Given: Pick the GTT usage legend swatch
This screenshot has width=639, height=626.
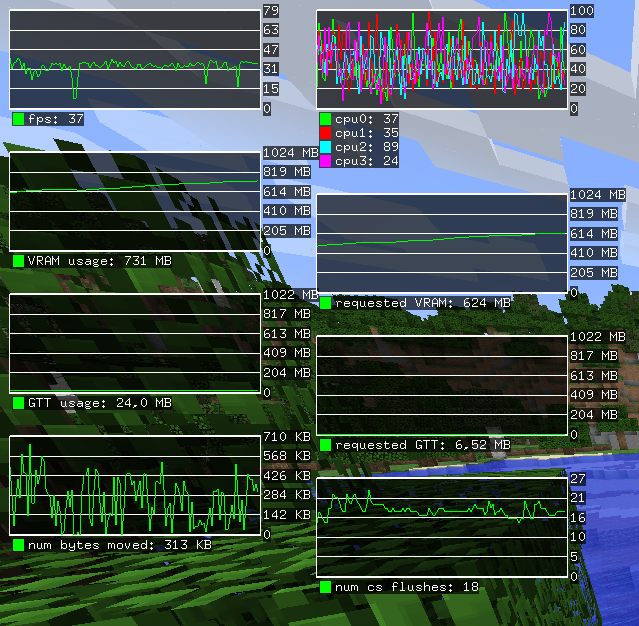Looking at the screenshot, I should tap(19, 403).
